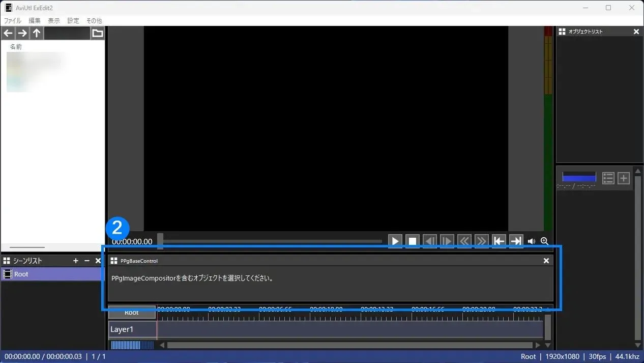Click the Root button on the timeline
The width and height of the screenshot is (644, 363).
[132, 312]
